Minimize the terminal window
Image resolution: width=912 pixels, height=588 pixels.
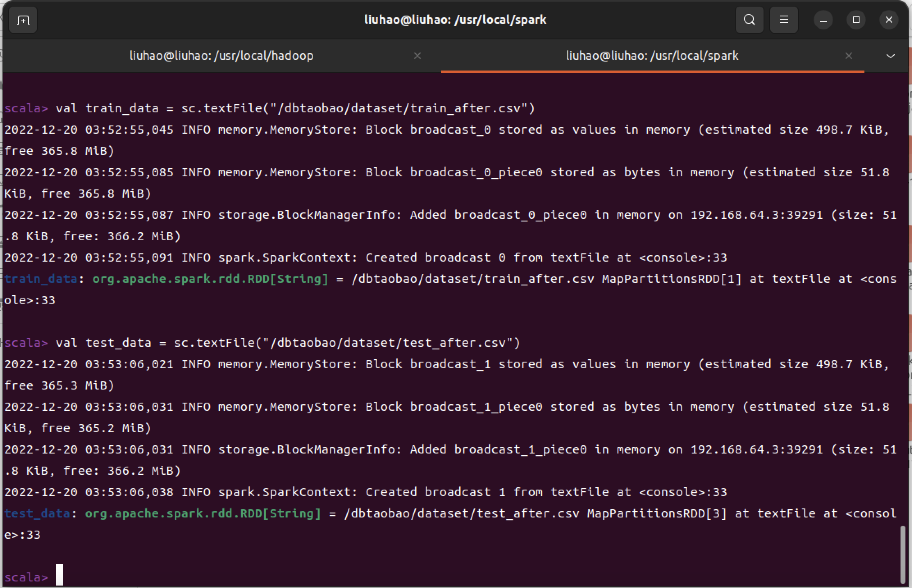click(823, 20)
